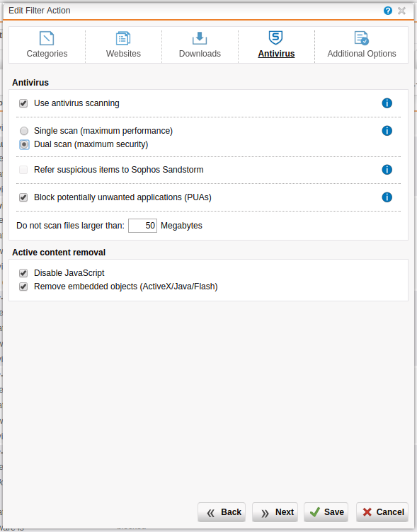Image resolution: width=417 pixels, height=532 pixels.
Task: Show info for single/dual scan option
Action: [x=387, y=131]
